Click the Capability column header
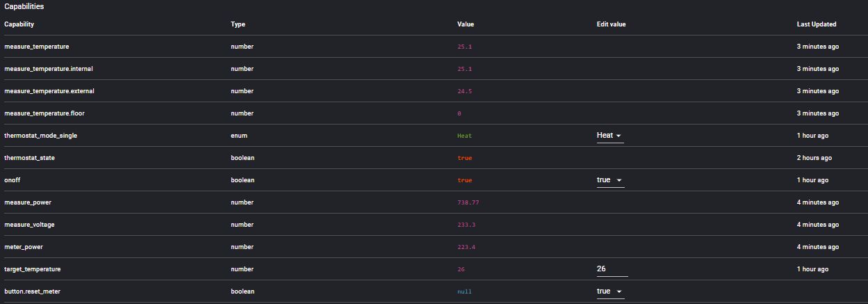The width and height of the screenshot is (868, 304). point(19,24)
